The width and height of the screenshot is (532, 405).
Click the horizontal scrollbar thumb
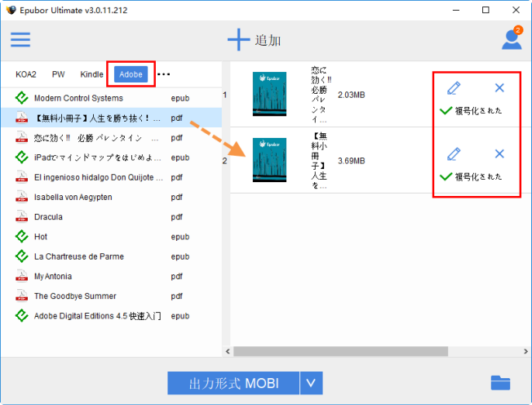tap(340, 351)
